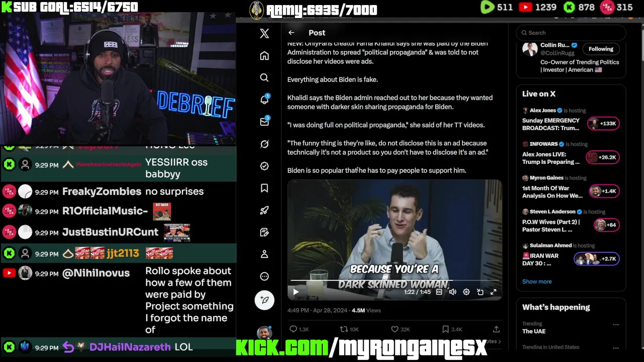This screenshot has height=362, width=644.
Task: Click the 4.5M Views count
Action: 366,311
